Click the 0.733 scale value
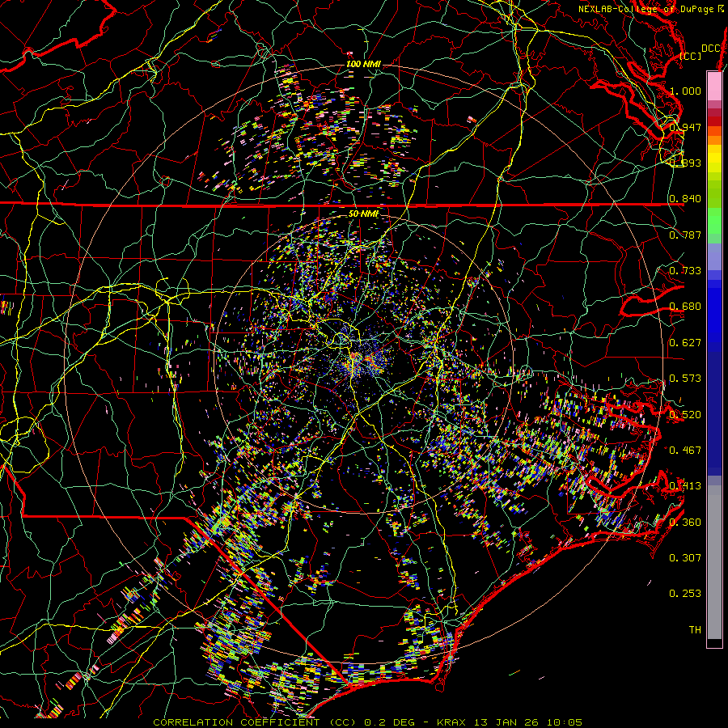Screen dimensions: 728x728 tap(685, 271)
